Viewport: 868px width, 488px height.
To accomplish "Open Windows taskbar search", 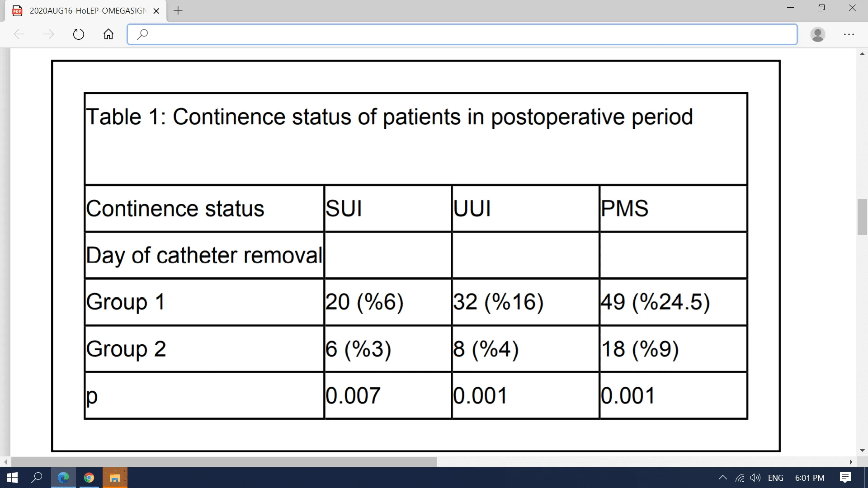I will point(37,478).
